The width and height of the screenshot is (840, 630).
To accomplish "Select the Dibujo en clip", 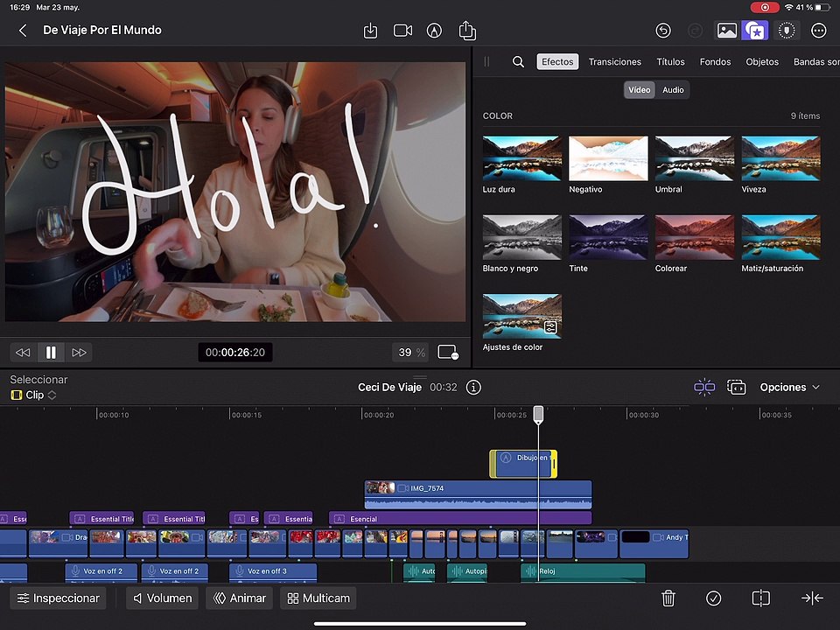I will [x=524, y=464].
